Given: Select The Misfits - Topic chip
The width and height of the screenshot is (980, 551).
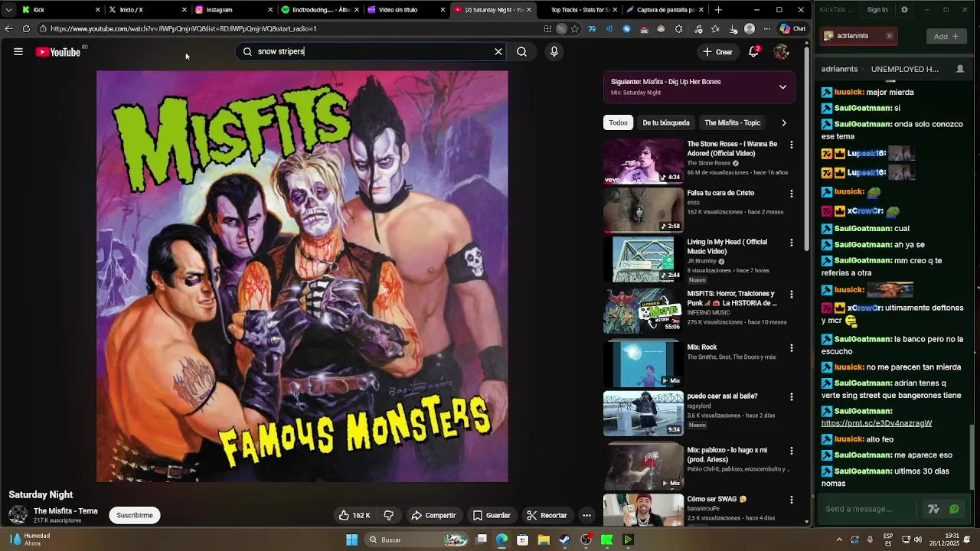Looking at the screenshot, I should tap(733, 122).
